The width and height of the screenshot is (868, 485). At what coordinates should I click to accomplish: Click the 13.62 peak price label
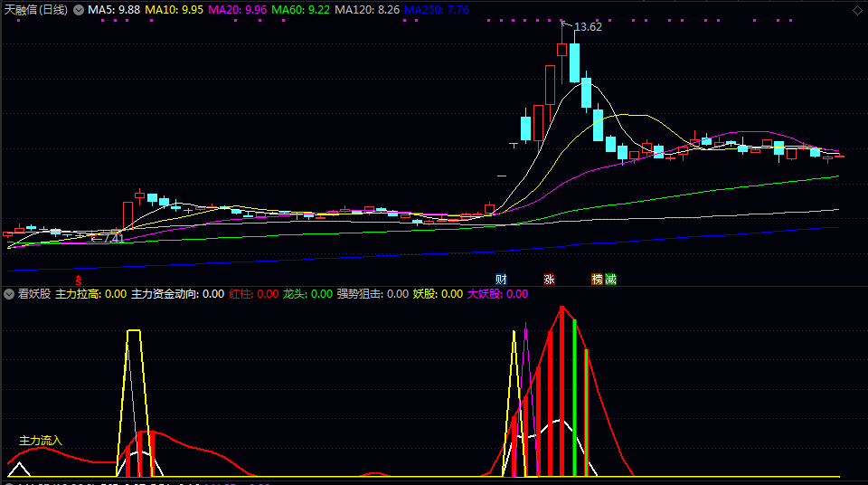[588, 27]
